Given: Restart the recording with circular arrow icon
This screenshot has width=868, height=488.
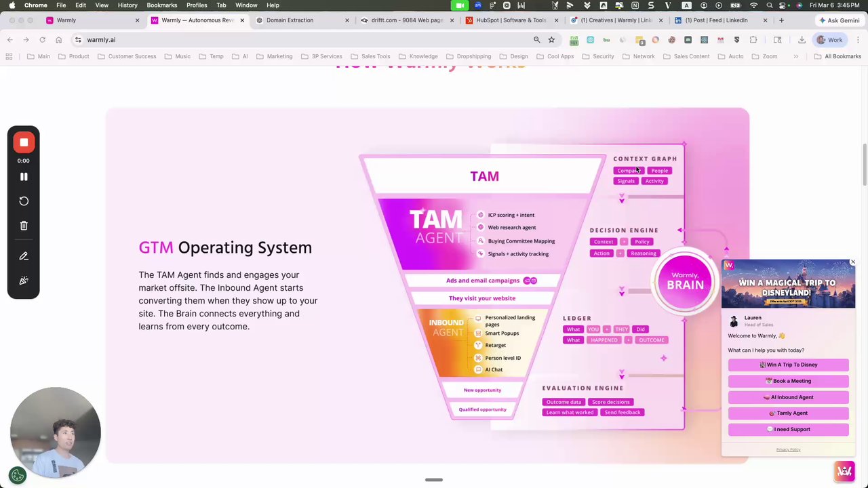Looking at the screenshot, I should (24, 201).
